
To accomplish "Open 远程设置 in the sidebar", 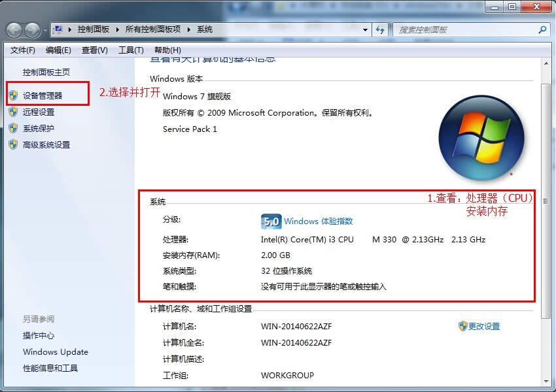I will pyautogui.click(x=39, y=112).
